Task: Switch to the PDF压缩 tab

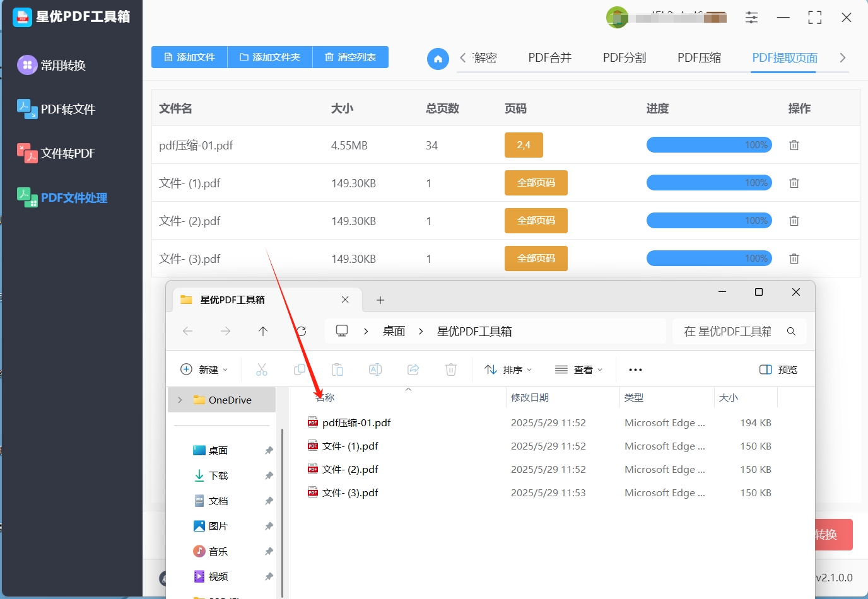Action: (x=699, y=58)
